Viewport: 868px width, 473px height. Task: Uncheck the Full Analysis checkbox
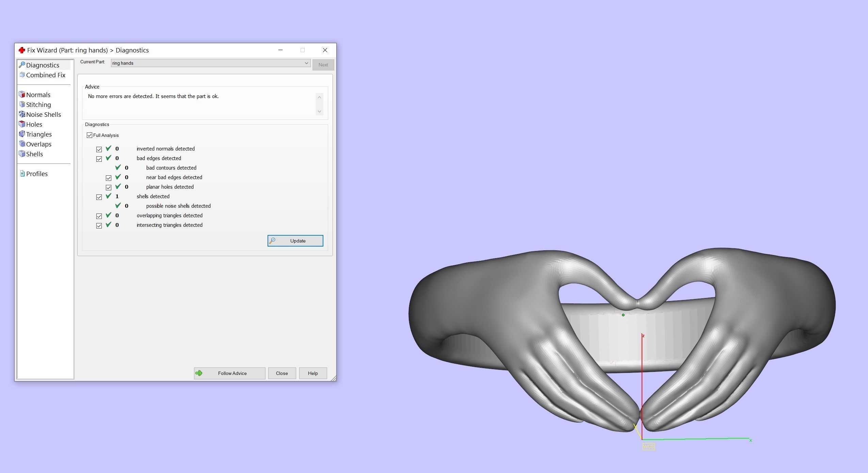click(90, 135)
